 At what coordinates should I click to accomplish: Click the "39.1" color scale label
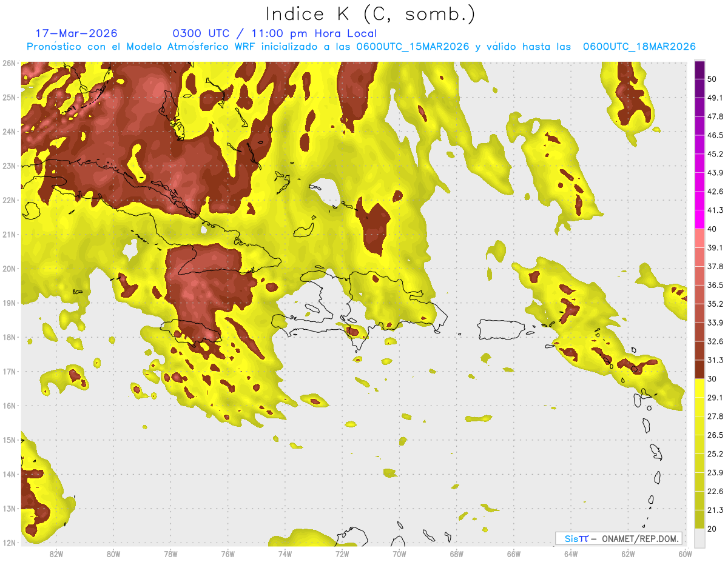[715, 247]
